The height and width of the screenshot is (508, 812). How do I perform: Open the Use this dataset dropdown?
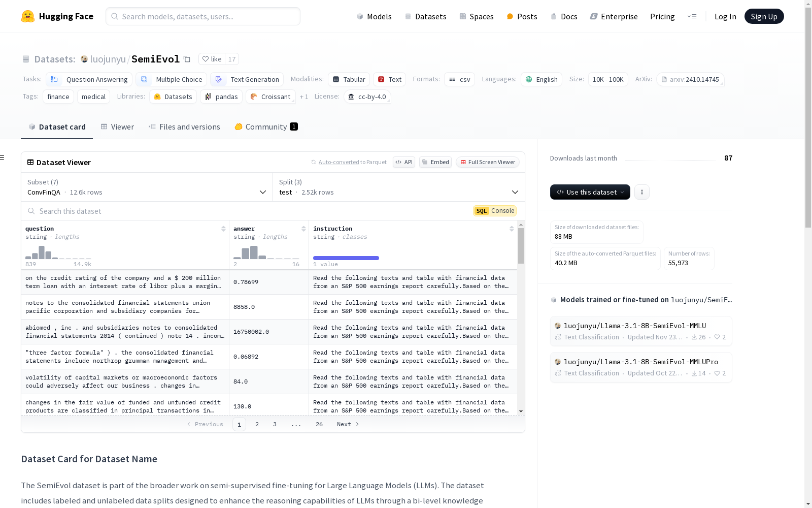[x=590, y=192]
